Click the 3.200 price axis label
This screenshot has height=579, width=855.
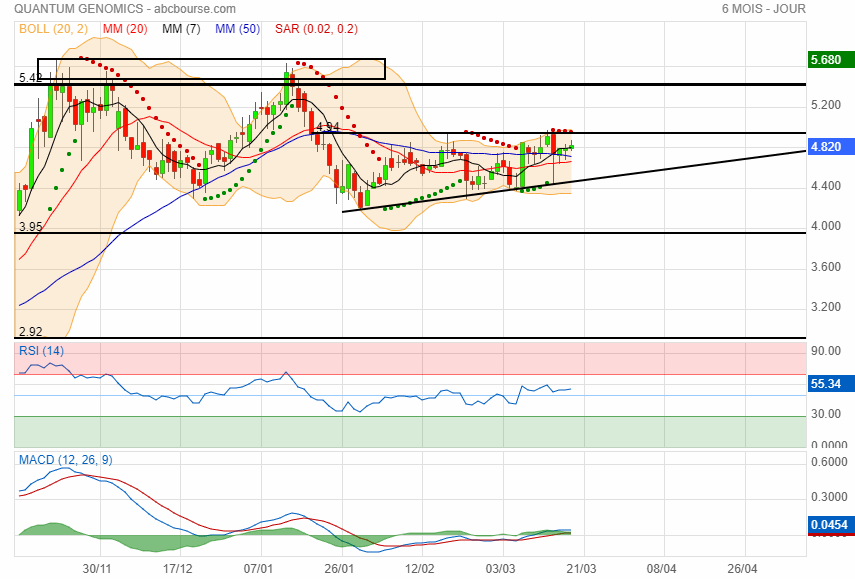pyautogui.click(x=826, y=307)
